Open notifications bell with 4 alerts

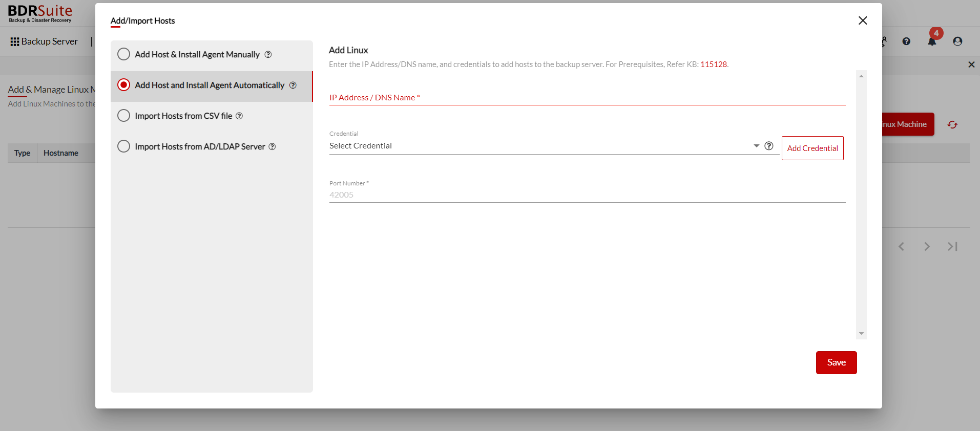point(932,41)
